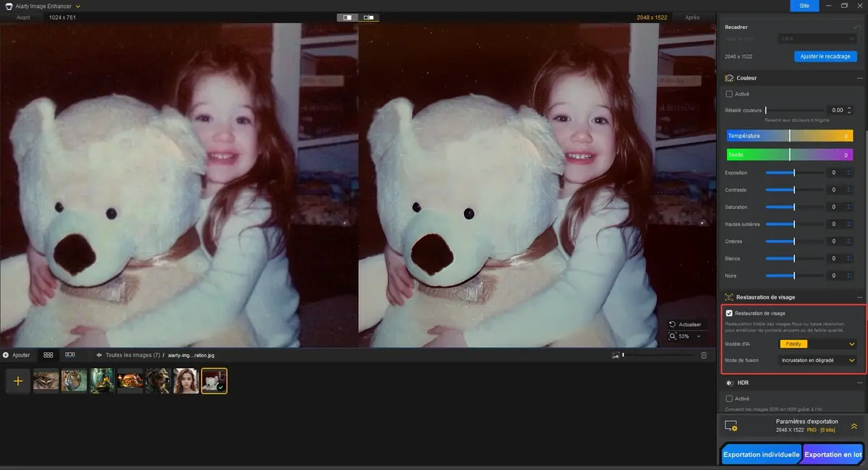Image resolution: width=868 pixels, height=470 pixels.
Task: Select the split-view comparison icon
Action: 367,17
